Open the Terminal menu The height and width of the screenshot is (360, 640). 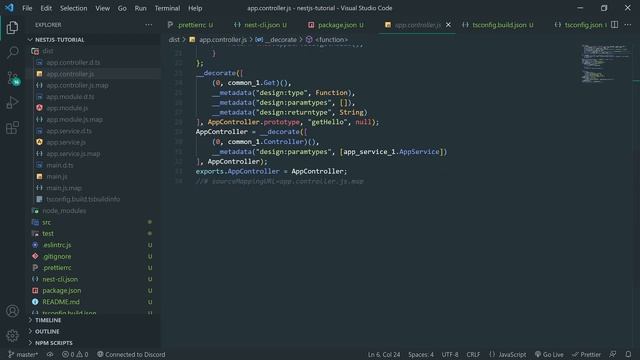(167, 8)
